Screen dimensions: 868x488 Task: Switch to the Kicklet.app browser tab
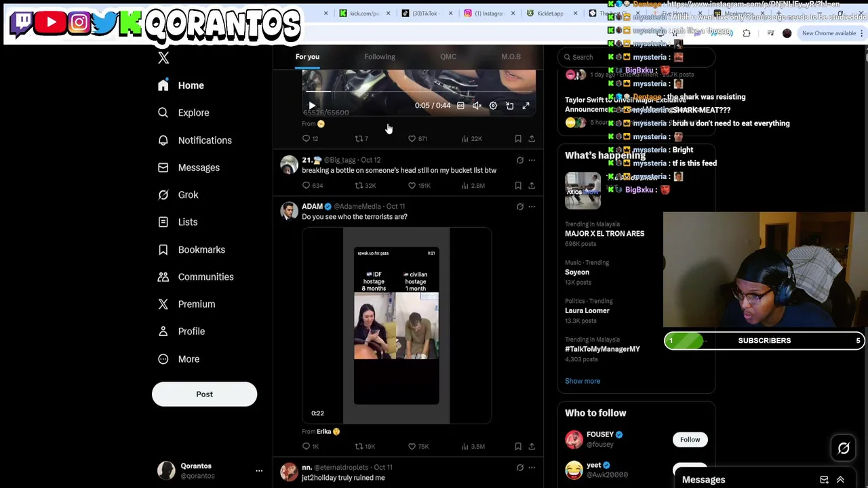[549, 14]
